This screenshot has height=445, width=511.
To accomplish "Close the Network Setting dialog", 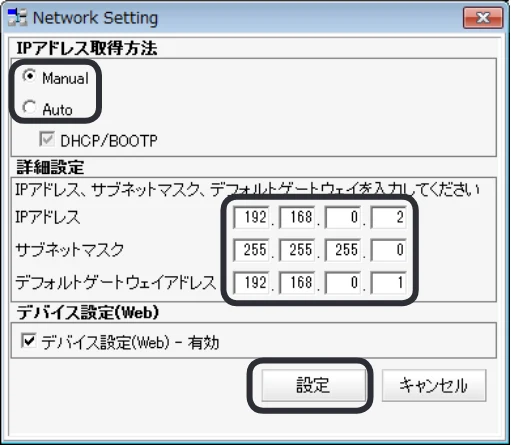I will (483, 17).
